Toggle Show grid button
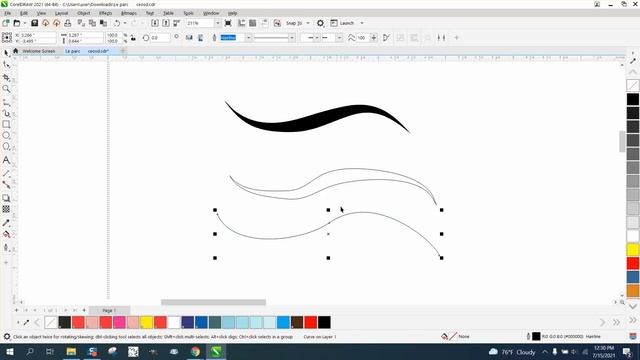 (253, 23)
